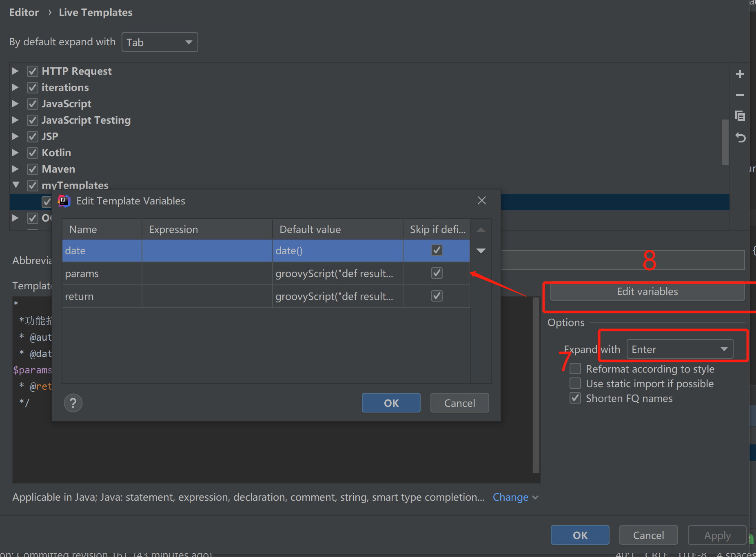Duplicate the selected template
The height and width of the screenshot is (557, 756).
click(x=740, y=116)
